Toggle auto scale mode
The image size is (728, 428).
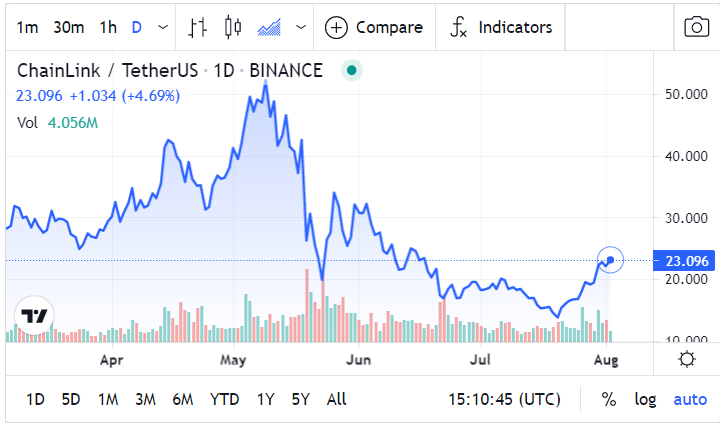pyautogui.click(x=690, y=399)
